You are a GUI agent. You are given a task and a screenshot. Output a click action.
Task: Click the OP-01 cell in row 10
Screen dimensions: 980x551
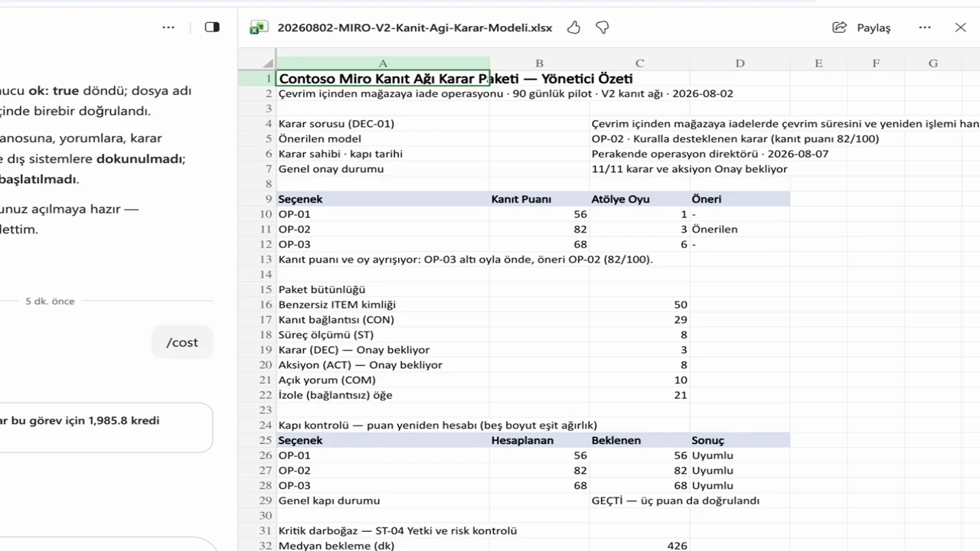383,214
